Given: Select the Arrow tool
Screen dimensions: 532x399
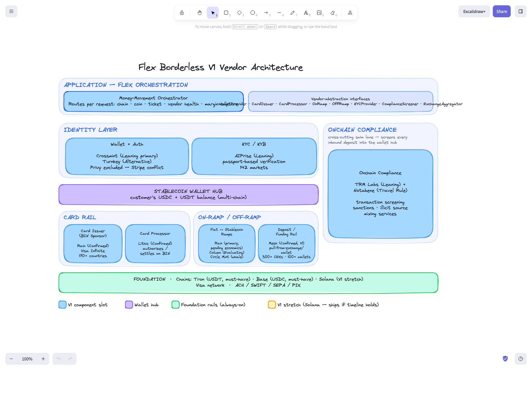Looking at the screenshot, I should (266, 13).
